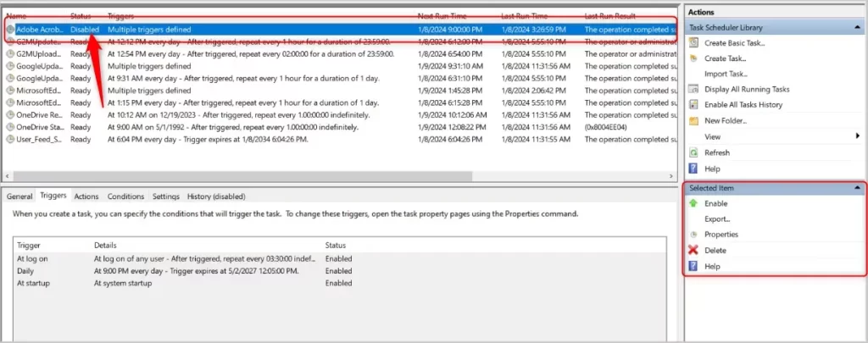This screenshot has height=343, width=868.
Task: Click Import Task action
Action: coord(726,74)
